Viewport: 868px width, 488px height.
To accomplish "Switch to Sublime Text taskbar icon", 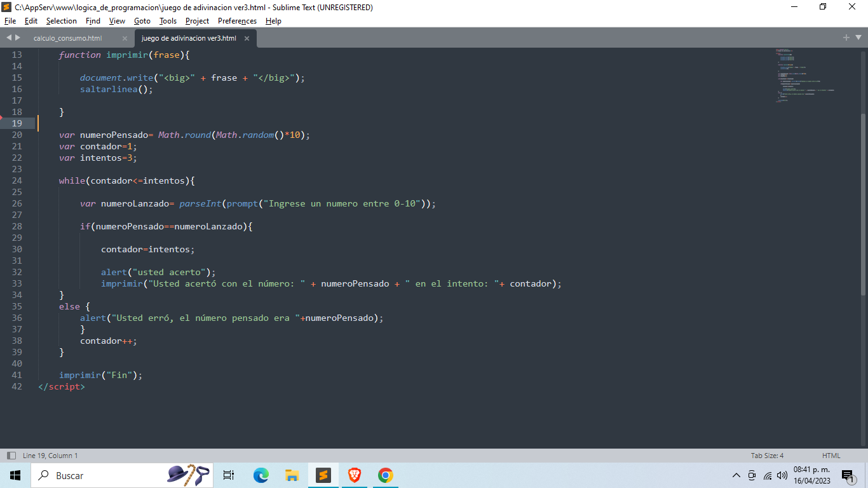I will [x=323, y=475].
